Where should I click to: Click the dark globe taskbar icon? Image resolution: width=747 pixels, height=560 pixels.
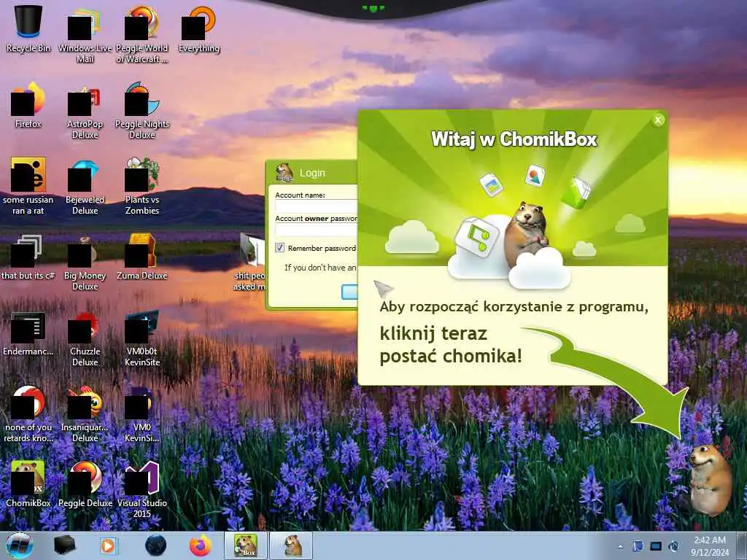pos(156,545)
